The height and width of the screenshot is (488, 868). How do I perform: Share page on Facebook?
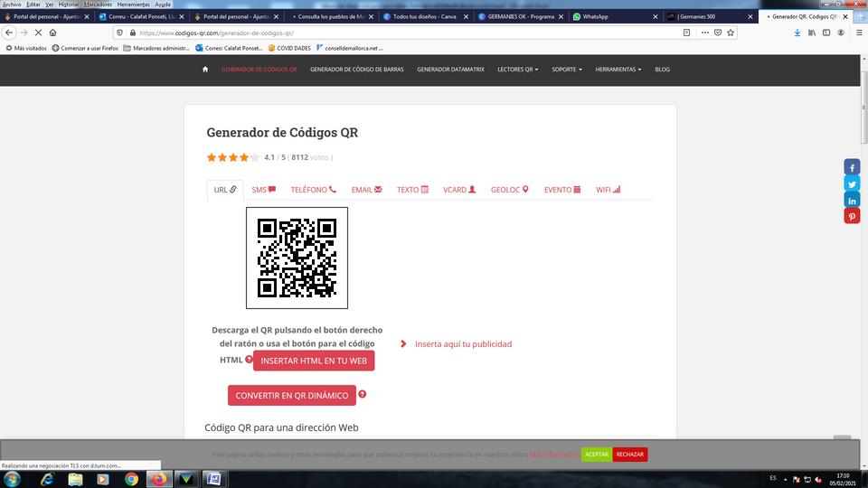(x=852, y=167)
